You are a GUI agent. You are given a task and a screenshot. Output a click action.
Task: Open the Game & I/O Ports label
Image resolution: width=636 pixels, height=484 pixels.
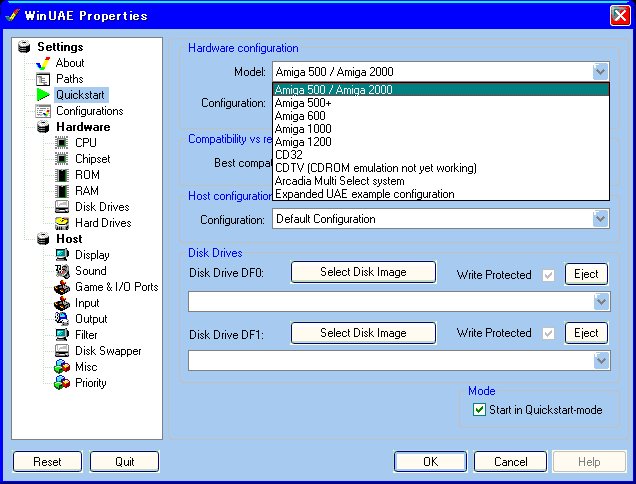[117, 287]
